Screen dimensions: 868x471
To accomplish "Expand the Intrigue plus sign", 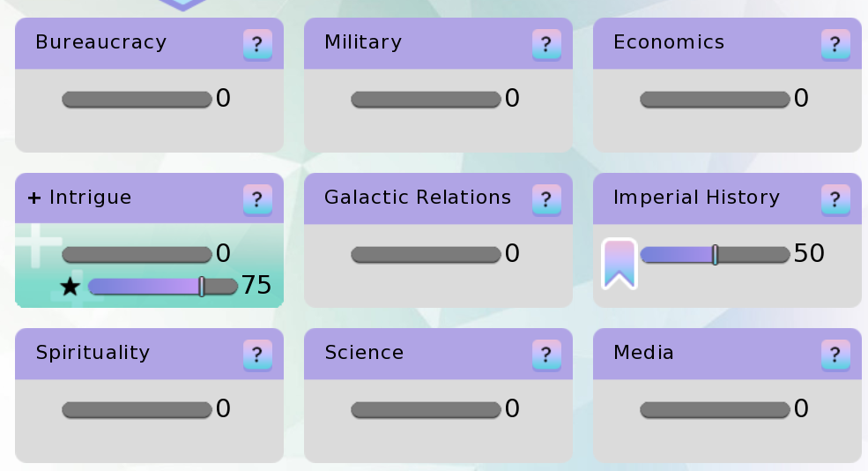I will pyautogui.click(x=34, y=198).
